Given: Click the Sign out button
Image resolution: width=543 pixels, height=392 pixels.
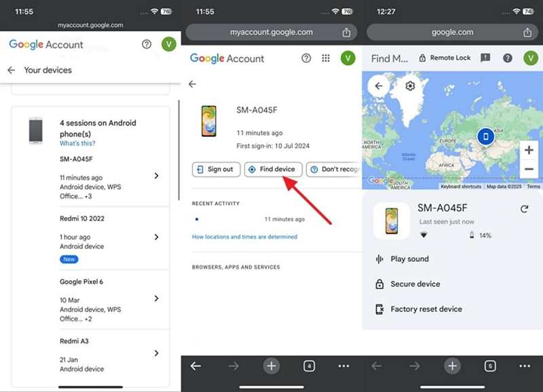Looking at the screenshot, I should point(216,170).
